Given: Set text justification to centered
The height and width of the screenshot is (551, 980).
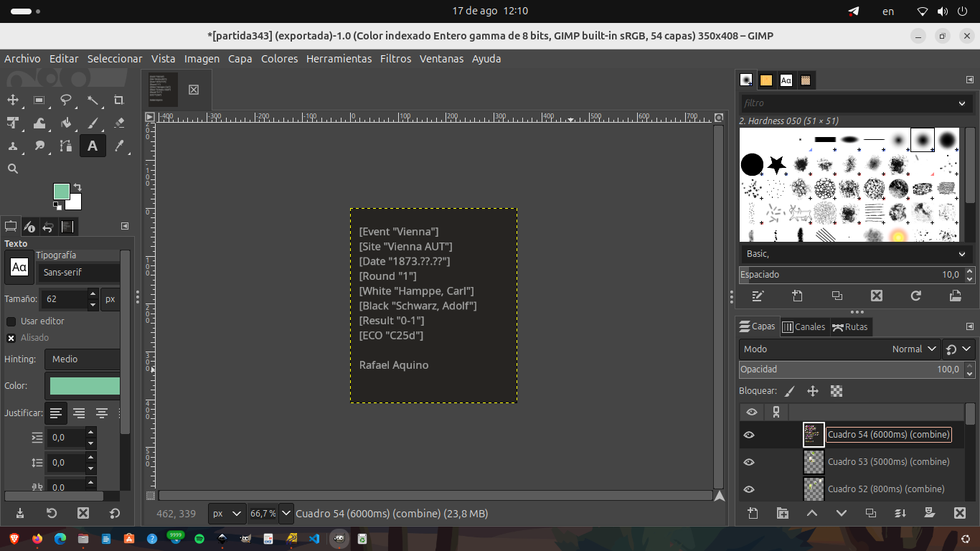Looking at the screenshot, I should (x=102, y=413).
